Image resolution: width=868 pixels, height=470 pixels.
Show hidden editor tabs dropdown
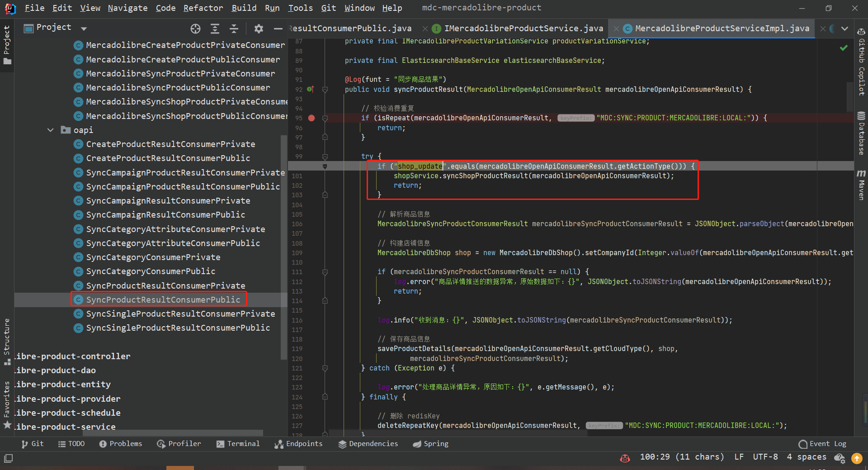pos(844,28)
